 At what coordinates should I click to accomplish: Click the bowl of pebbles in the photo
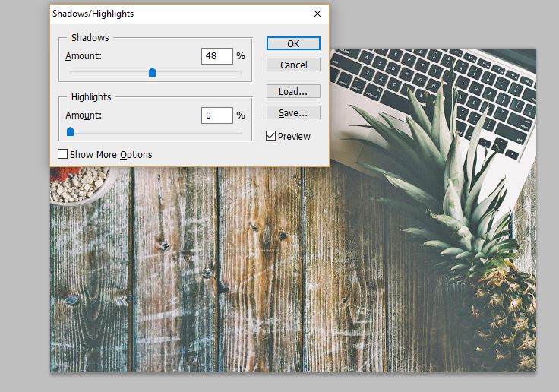click(80, 185)
